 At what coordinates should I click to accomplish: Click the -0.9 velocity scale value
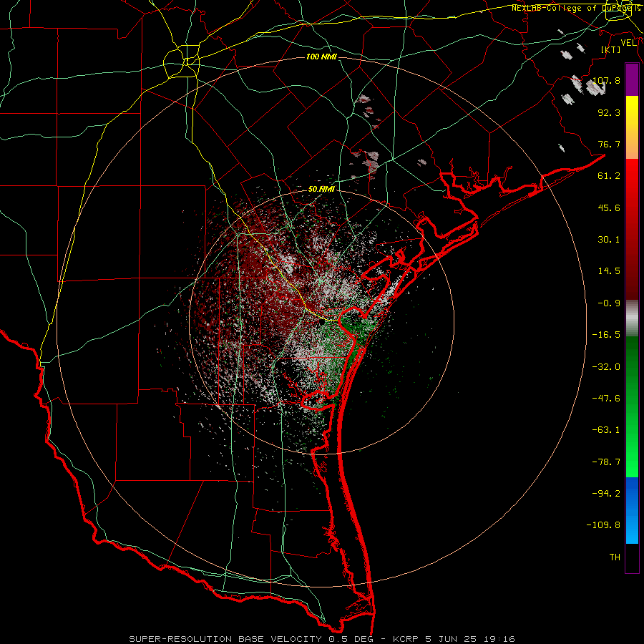click(x=609, y=303)
